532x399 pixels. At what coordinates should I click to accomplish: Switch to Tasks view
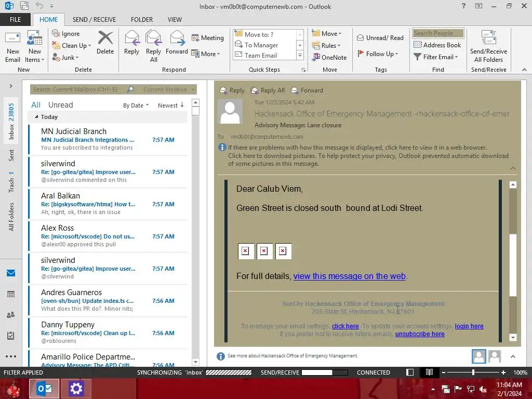point(11,336)
